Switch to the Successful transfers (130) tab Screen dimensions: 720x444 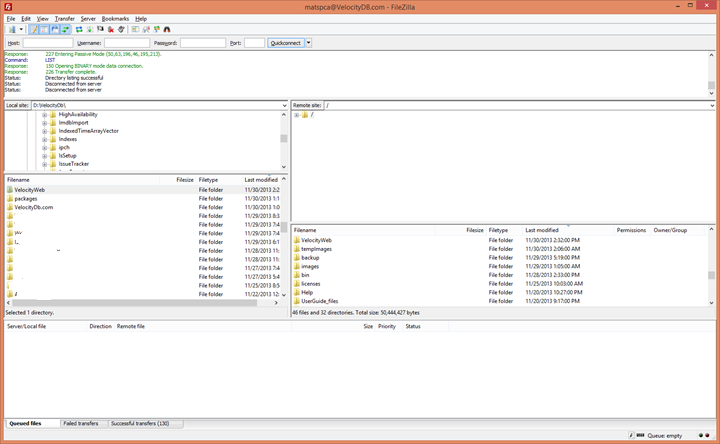(x=146, y=423)
